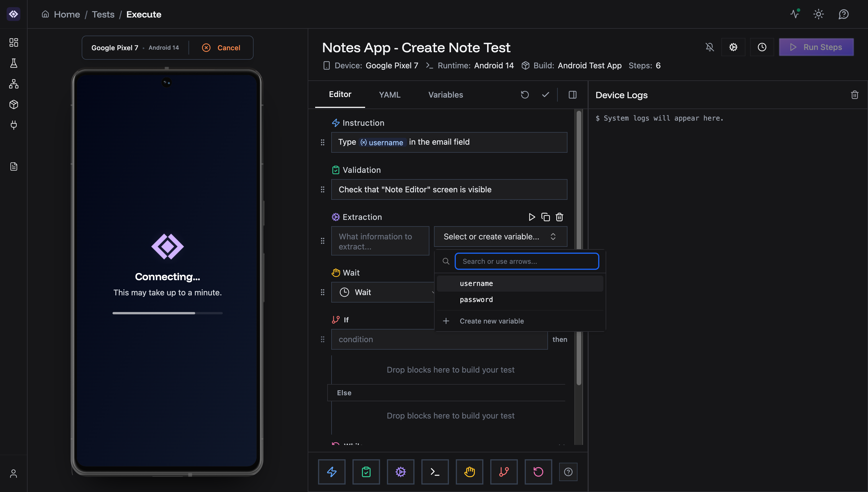Open Select or create variable dropdown
The height and width of the screenshot is (492, 868).
(x=500, y=237)
